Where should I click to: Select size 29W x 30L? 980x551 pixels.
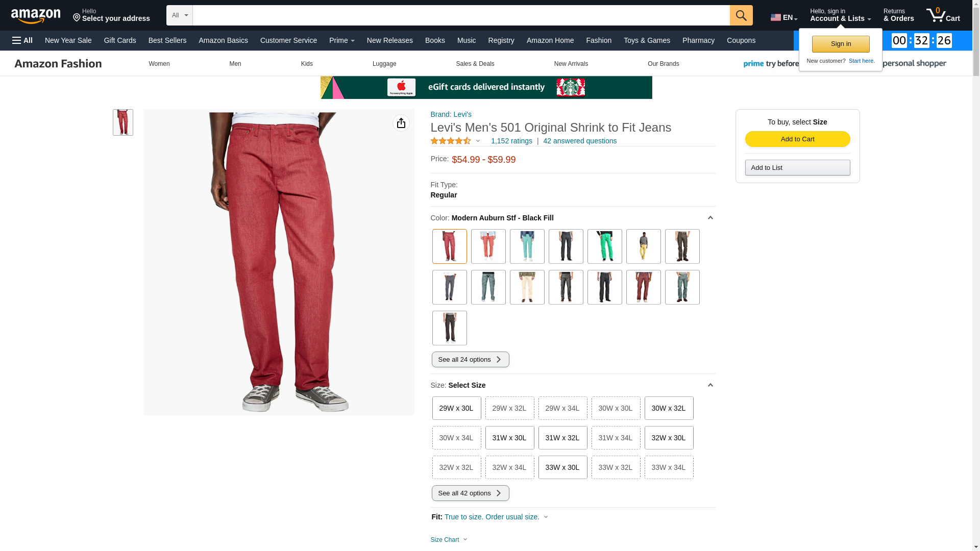(x=456, y=408)
